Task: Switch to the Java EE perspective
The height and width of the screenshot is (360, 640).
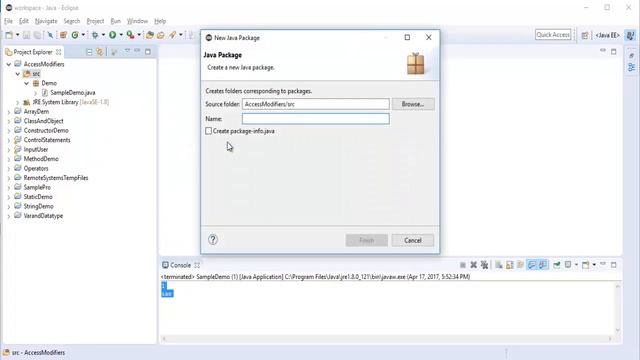Action: (x=607, y=36)
